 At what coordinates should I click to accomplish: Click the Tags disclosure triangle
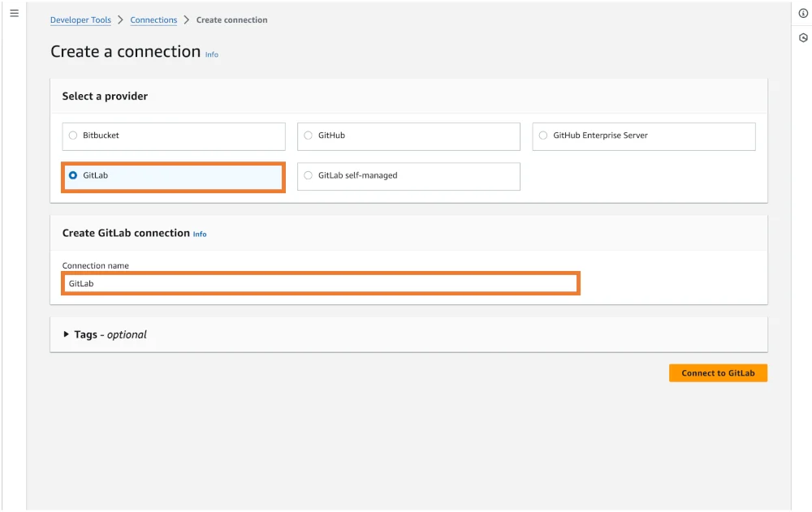67,334
